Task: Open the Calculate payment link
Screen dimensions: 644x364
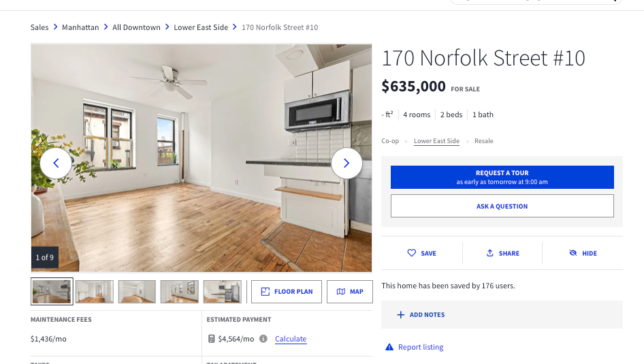Action: point(291,339)
